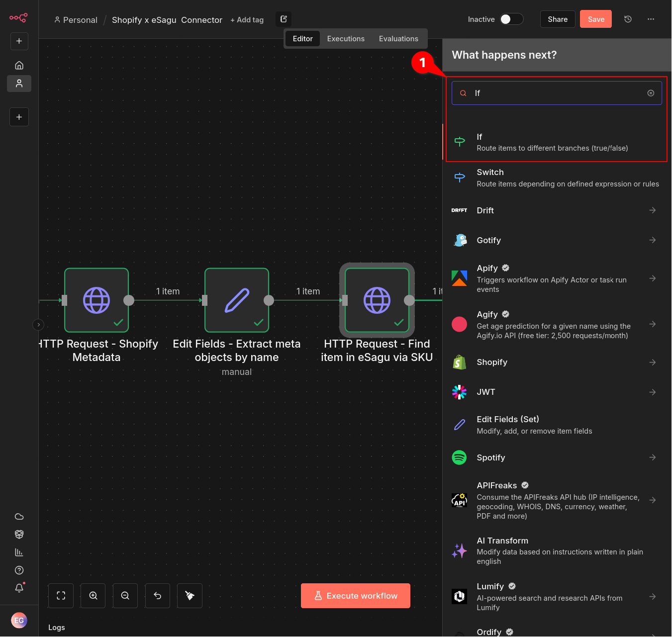
Task: Click the AI Transform result title
Action: (502, 541)
